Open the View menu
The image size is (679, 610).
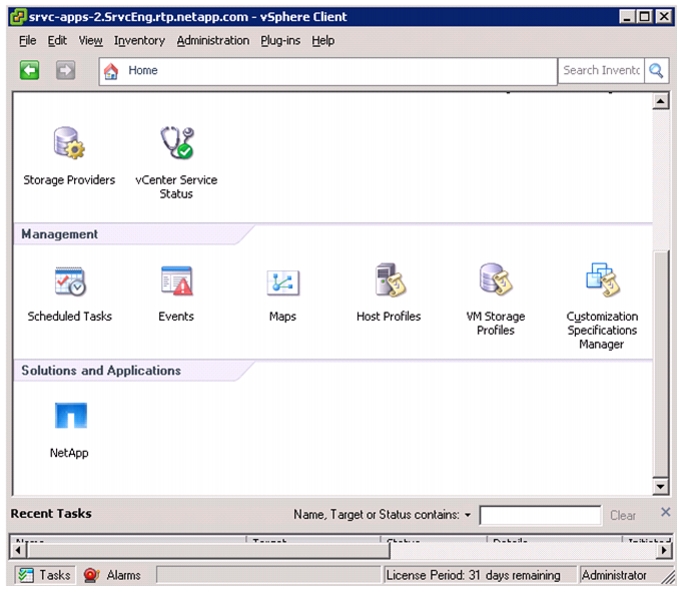(91, 40)
